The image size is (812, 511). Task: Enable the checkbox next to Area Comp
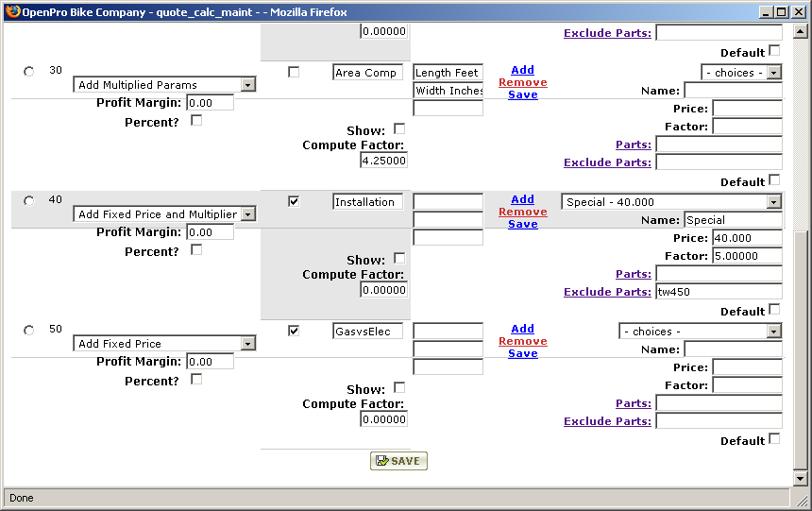[x=294, y=72]
